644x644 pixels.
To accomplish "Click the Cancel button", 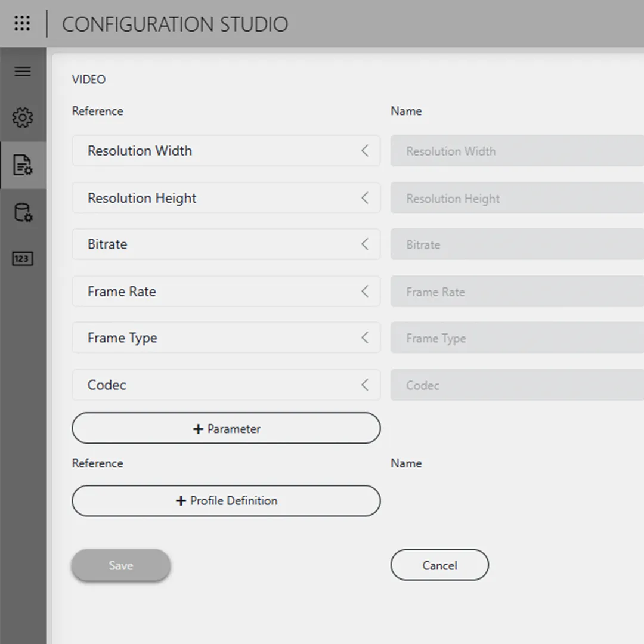I will pyautogui.click(x=439, y=565).
